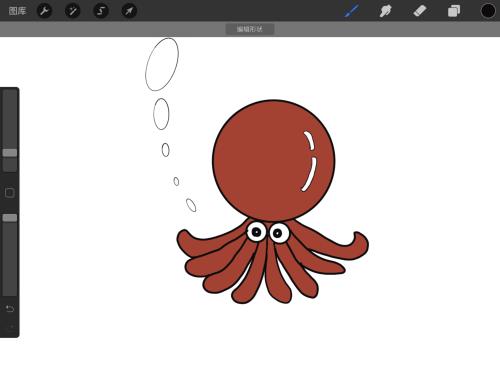The image size is (500, 365).
Task: Select the Smudge finger tool
Action: (x=386, y=11)
